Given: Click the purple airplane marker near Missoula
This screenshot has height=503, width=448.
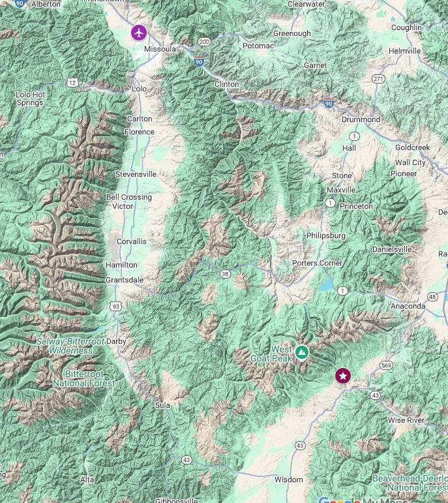Looking at the screenshot, I should coord(139,33).
